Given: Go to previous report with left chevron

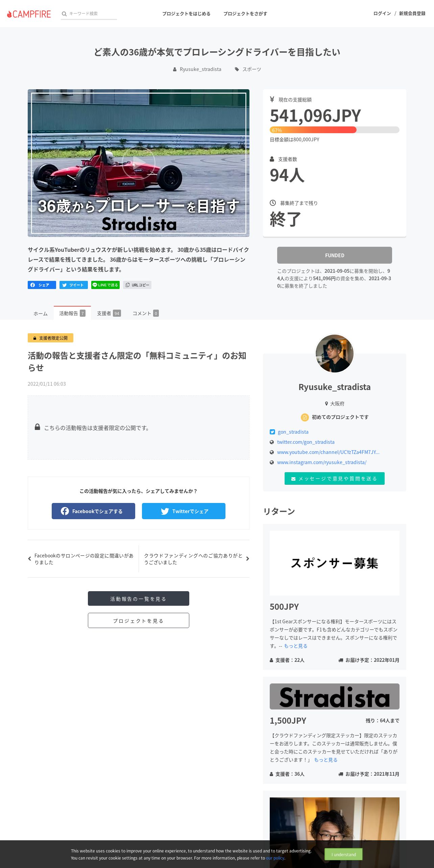Looking at the screenshot, I should pyautogui.click(x=29, y=559).
